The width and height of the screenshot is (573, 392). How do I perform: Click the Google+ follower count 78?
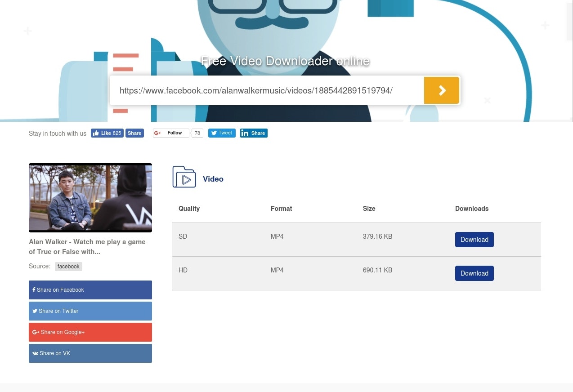point(197,133)
